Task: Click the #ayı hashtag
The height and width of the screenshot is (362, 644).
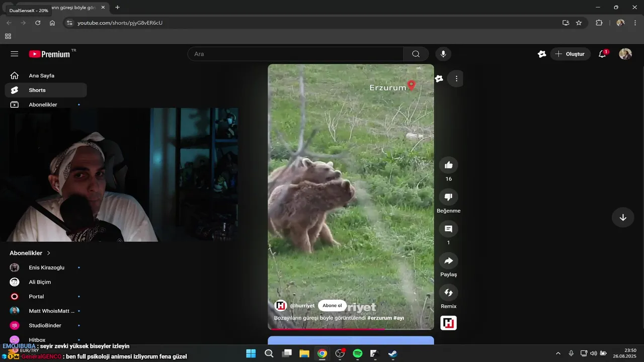Action: click(398, 318)
